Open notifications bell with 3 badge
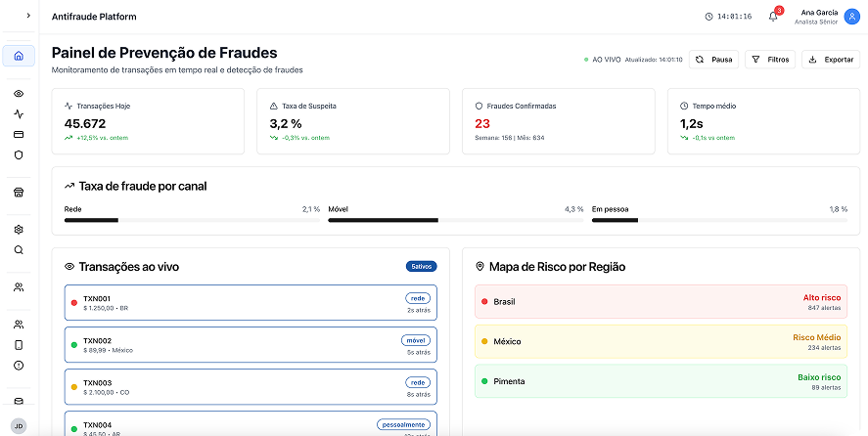Screen dimensions: 868x436 click(773, 16)
